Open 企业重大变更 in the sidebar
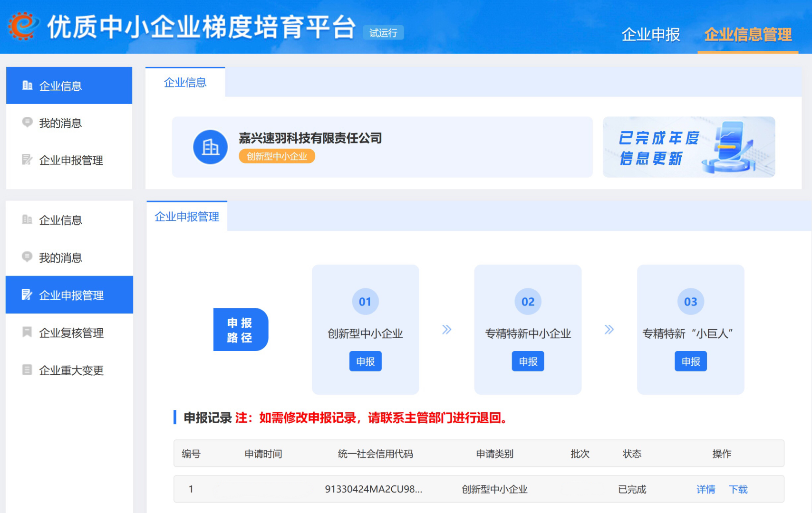The height and width of the screenshot is (513, 812). pos(69,370)
